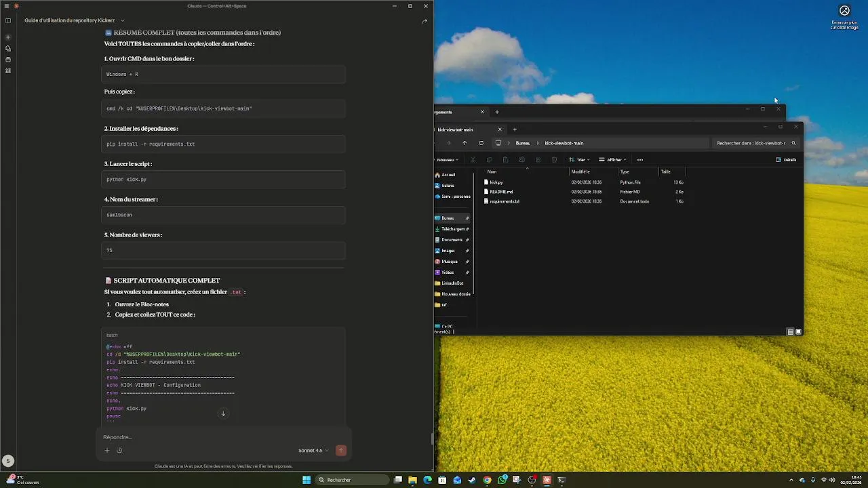The width and height of the screenshot is (868, 488).
Task: Open the projects icon in Claude's sidebar
Action: click(8, 60)
